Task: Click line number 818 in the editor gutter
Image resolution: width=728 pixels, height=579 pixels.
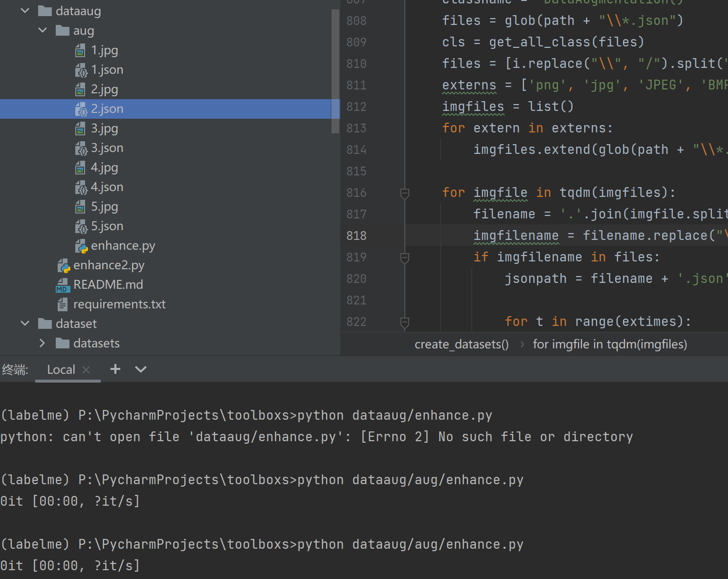Action: [x=356, y=235]
